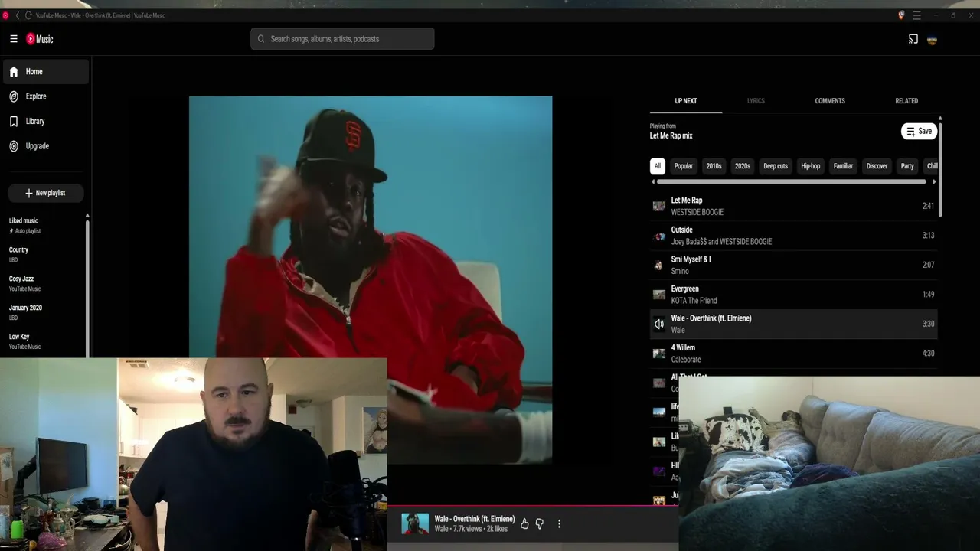Open the hamburger guide menu
The width and height of the screenshot is (980, 551).
pyautogui.click(x=14, y=39)
